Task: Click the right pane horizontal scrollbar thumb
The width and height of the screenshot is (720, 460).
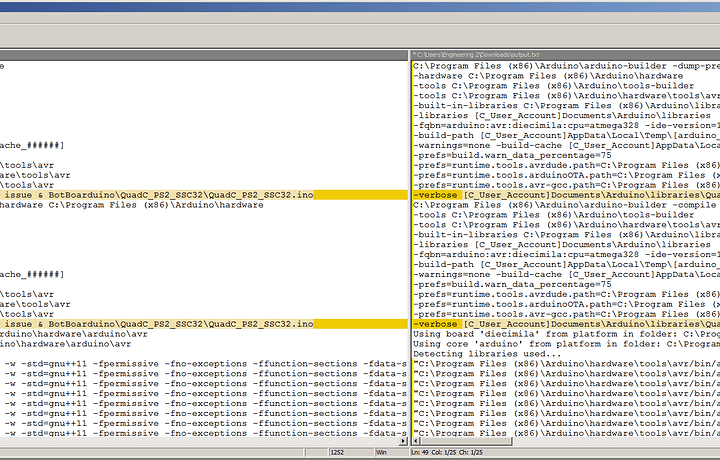Action: (466, 441)
